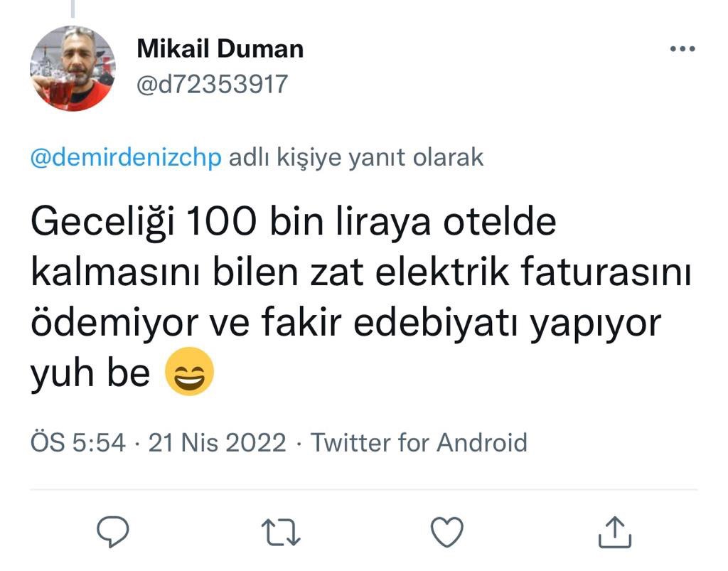This screenshot has height=571, width=728.
Task: Open Mikail Duman's profile picture
Action: 73,68
